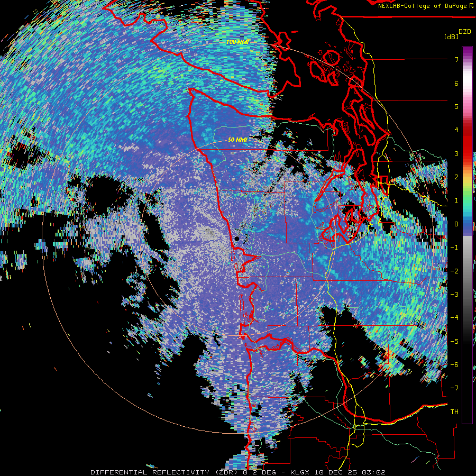Screen dimensions: 476x476
Task: Click the 1 value on the scale
Action: click(456, 200)
